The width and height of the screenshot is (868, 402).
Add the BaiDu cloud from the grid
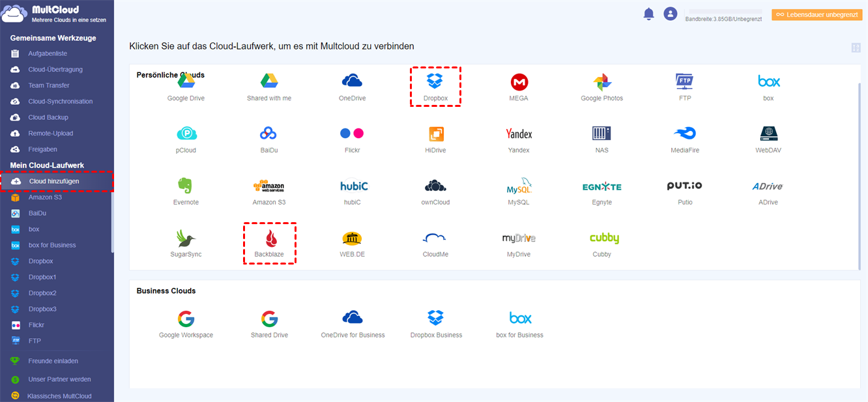(269, 139)
